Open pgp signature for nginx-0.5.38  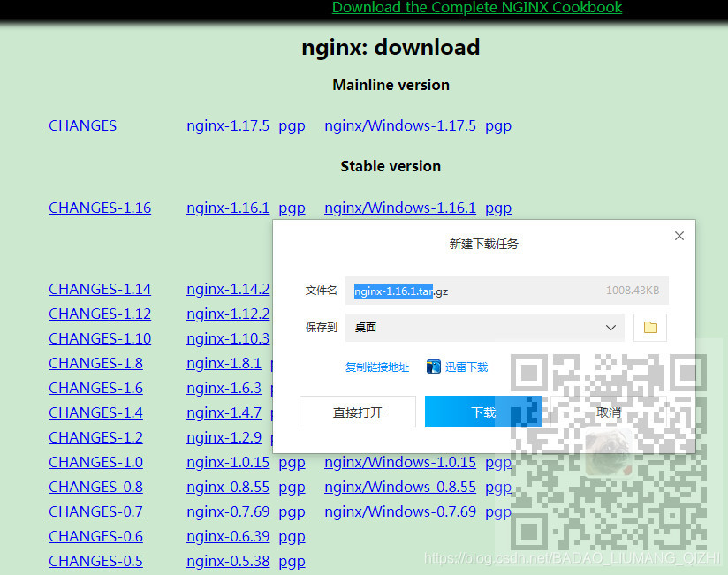point(292,562)
